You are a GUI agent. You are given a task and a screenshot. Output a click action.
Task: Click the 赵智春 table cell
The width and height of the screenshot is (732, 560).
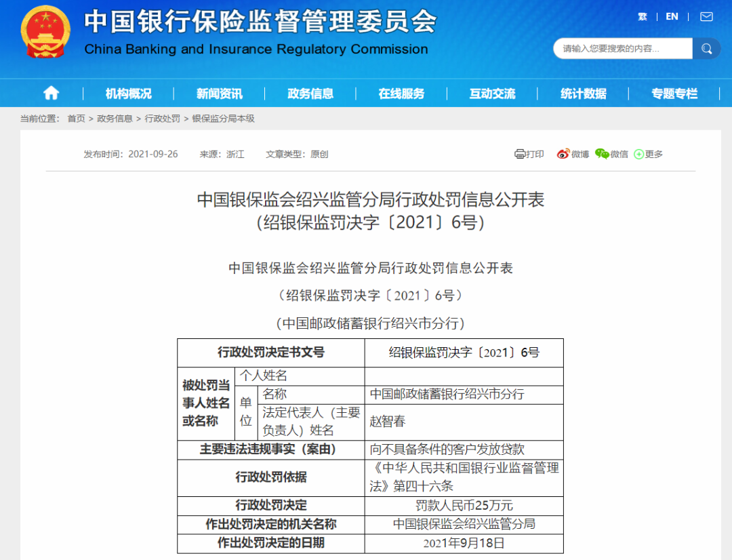pos(464,422)
